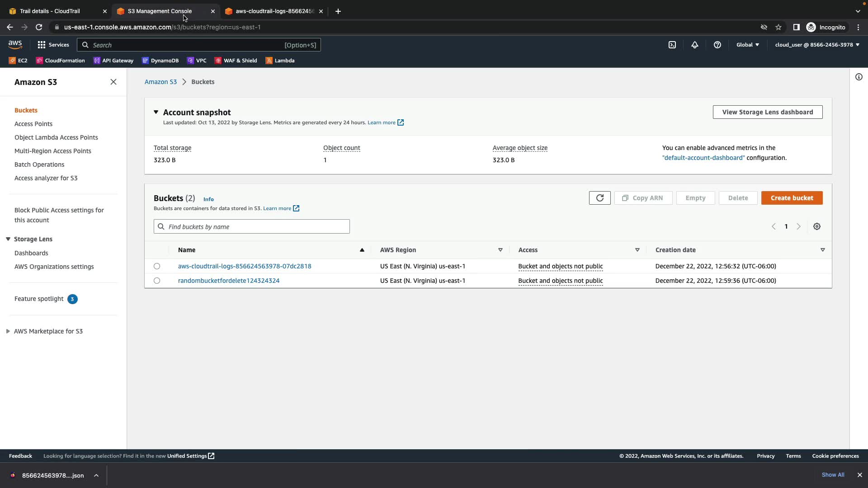This screenshot has height=488, width=868.
Task: Open AWS CloudShell icon in top bar
Action: pos(672,45)
